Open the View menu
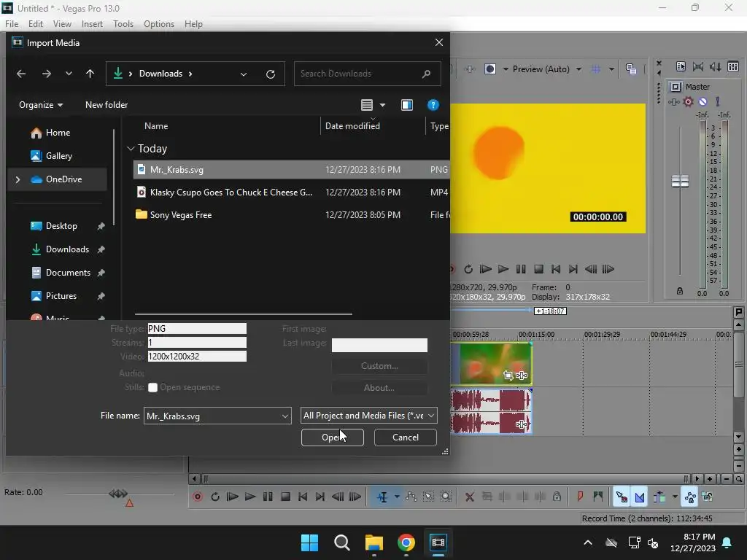The image size is (747, 560). pyautogui.click(x=62, y=24)
